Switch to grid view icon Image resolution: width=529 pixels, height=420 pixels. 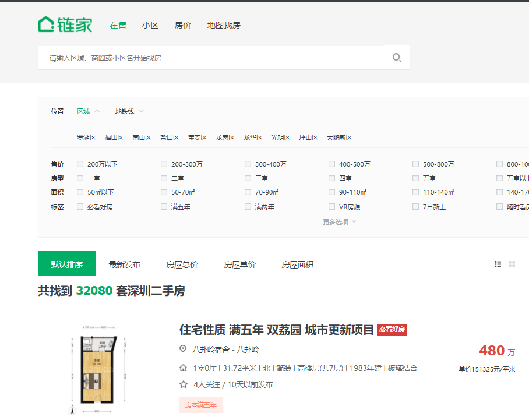point(512,264)
